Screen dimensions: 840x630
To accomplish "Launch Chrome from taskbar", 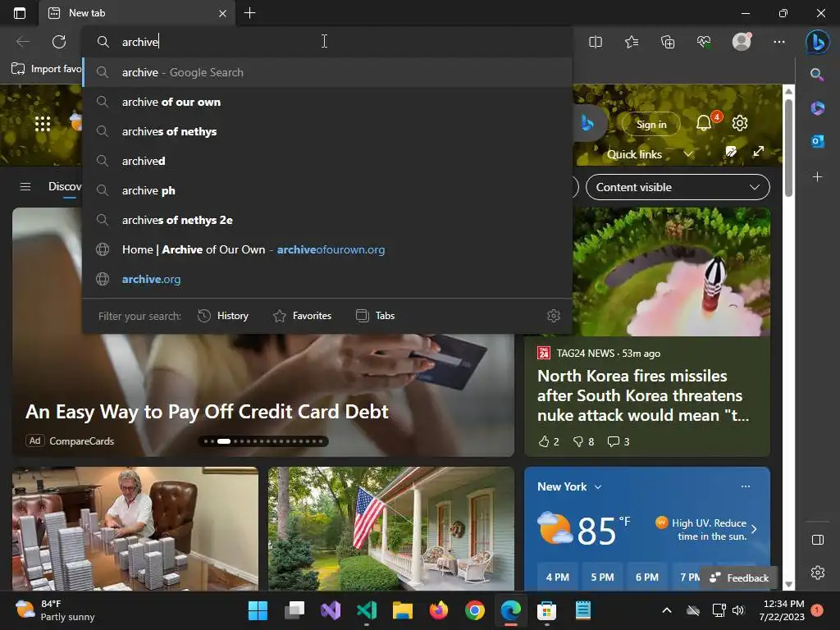I will (x=475, y=610).
